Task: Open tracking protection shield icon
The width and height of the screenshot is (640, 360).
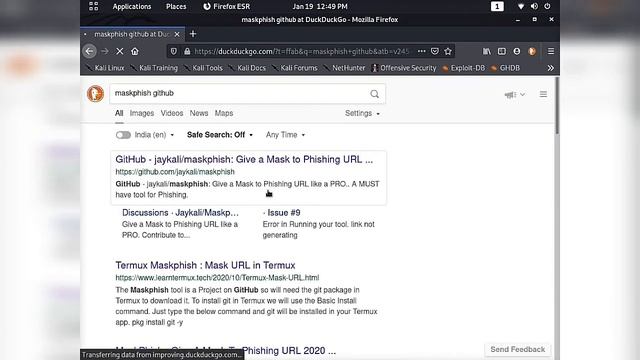Action: pyautogui.click(x=173, y=51)
